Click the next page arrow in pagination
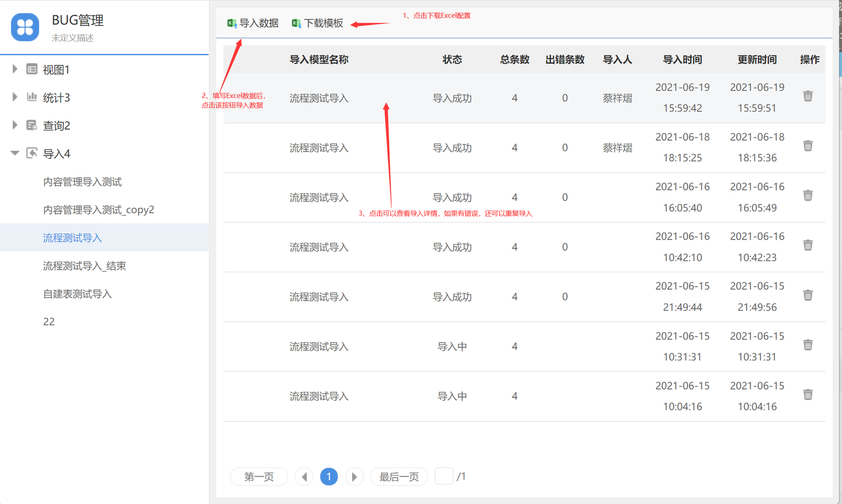The width and height of the screenshot is (842, 504). (x=354, y=476)
